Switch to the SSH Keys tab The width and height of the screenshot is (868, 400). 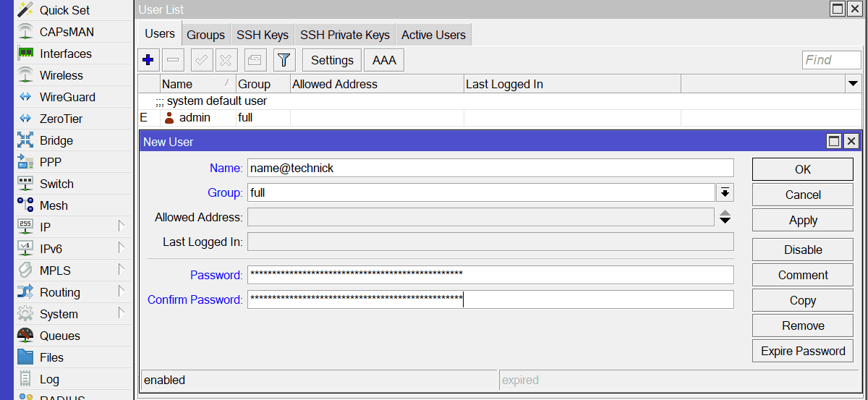click(263, 35)
